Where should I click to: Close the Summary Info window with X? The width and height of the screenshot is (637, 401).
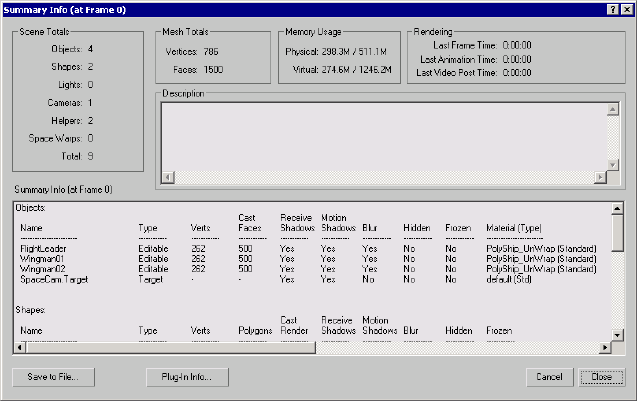click(x=625, y=8)
